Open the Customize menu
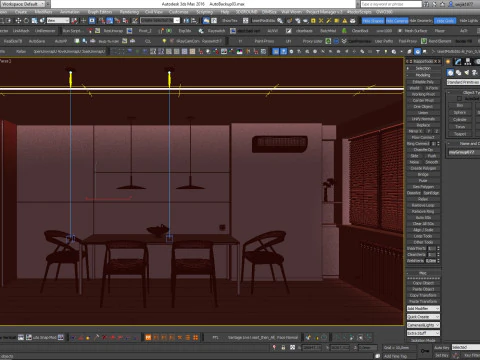This screenshot has height=360, width=480. pos(178,12)
